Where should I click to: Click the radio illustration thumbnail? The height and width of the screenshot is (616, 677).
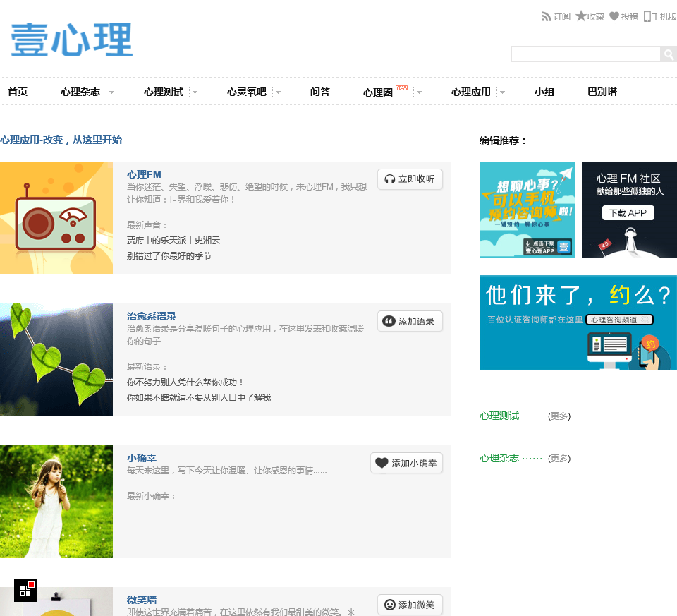tap(56, 218)
